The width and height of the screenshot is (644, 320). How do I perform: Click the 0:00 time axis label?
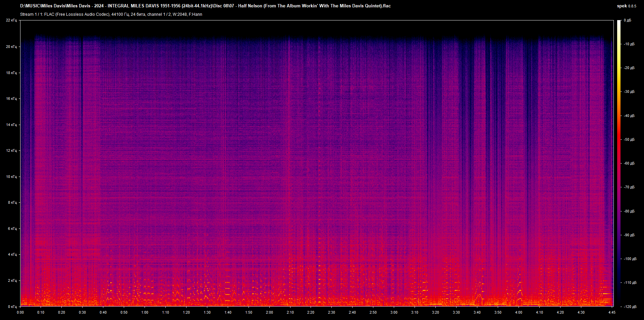20,312
